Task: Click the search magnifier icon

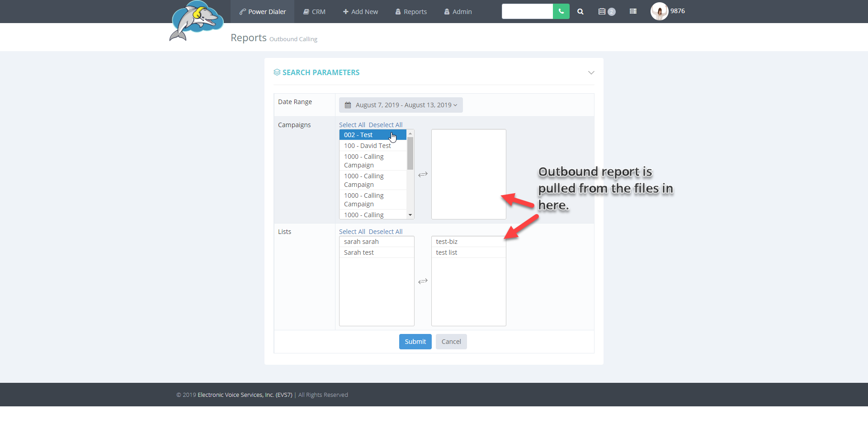Action: (x=580, y=12)
